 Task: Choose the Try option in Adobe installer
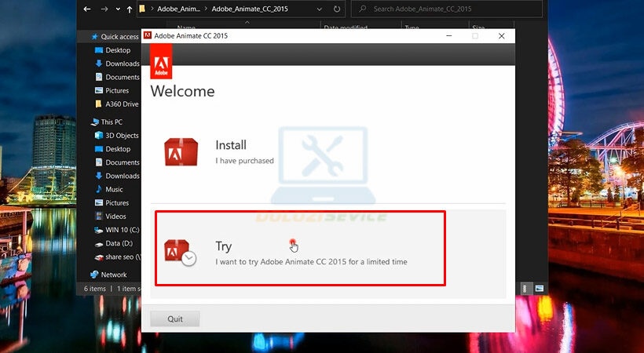(327, 253)
